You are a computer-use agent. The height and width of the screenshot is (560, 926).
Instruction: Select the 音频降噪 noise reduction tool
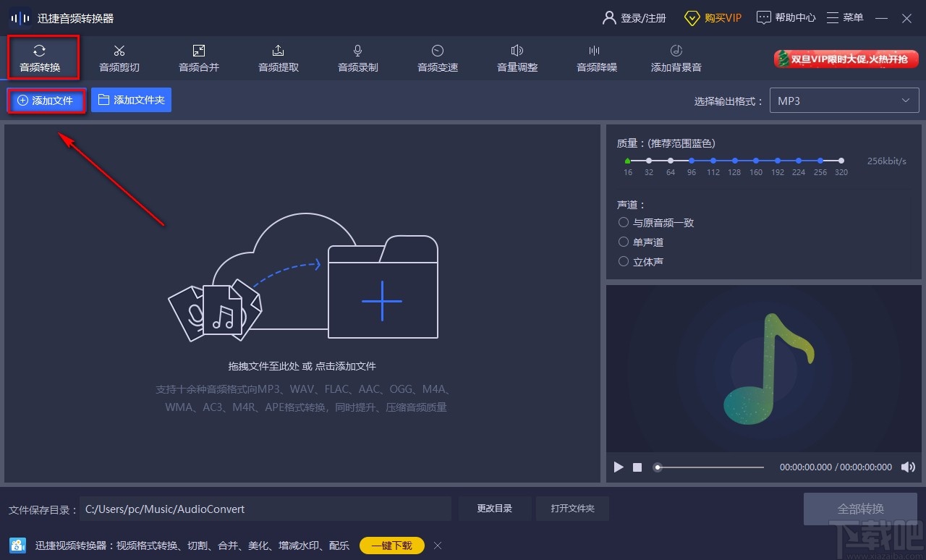coord(596,58)
